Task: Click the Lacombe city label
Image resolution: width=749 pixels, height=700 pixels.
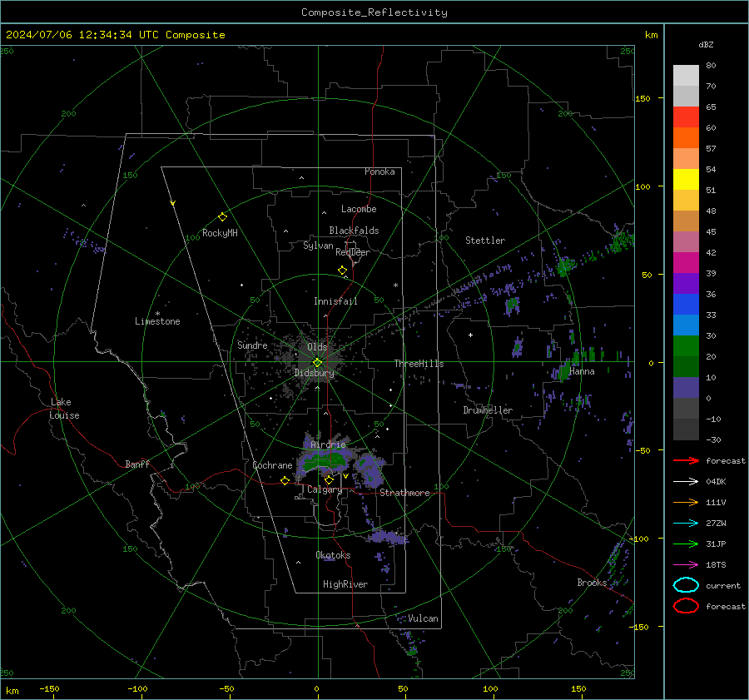Action: (x=359, y=209)
